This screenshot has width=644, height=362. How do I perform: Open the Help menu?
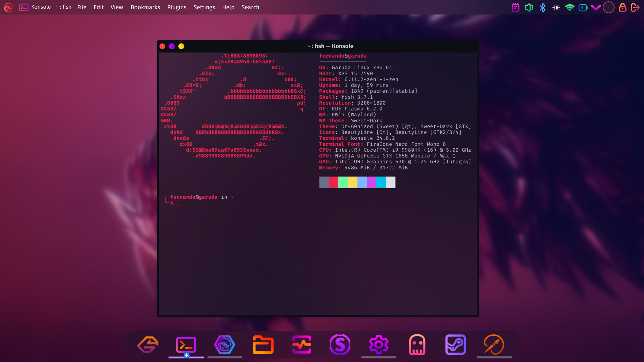(x=228, y=7)
